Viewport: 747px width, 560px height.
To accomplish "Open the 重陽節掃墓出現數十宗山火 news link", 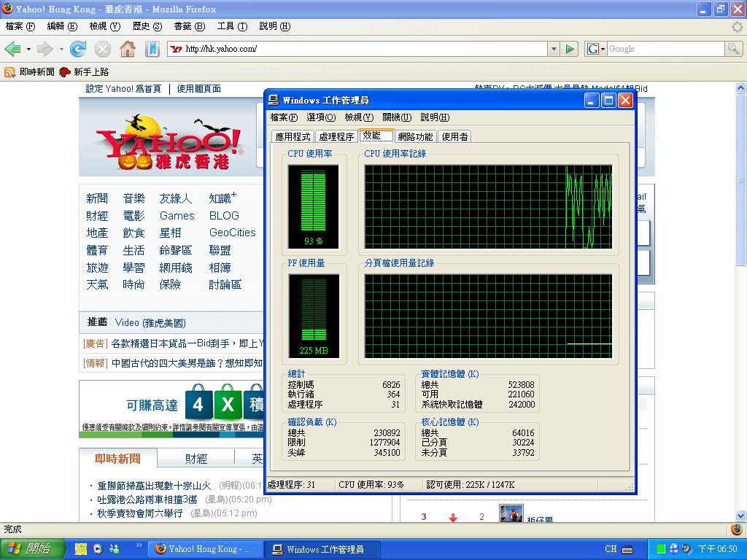I will pos(154,486).
